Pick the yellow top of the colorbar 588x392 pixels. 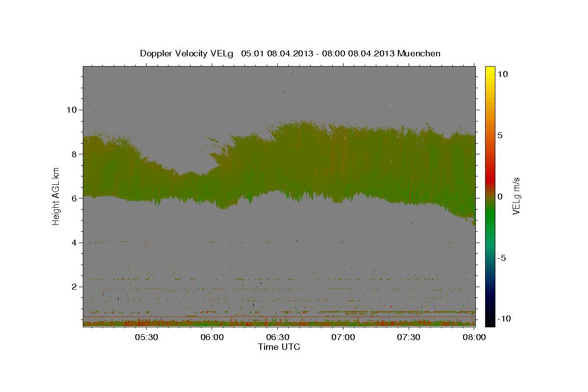point(490,71)
